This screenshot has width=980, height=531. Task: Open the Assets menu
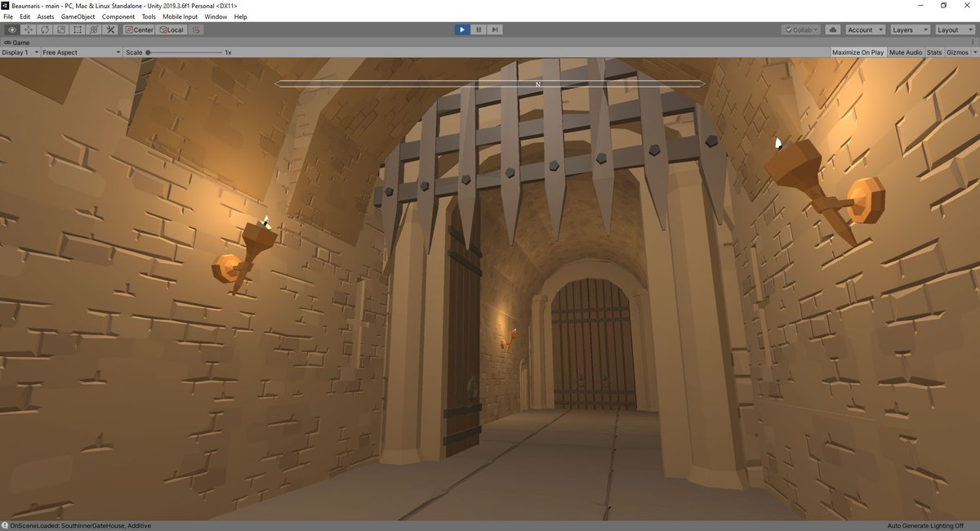[x=46, y=16]
